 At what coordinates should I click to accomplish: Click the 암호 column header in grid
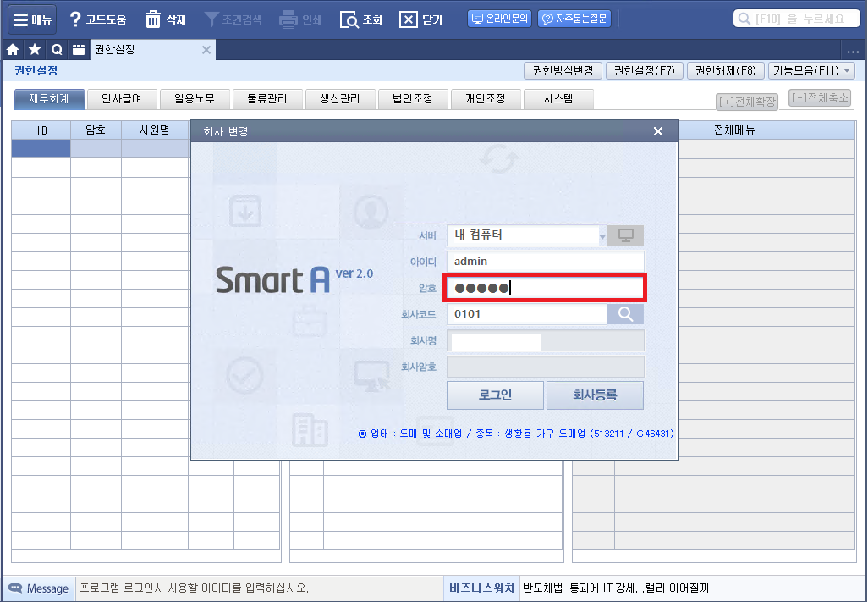point(96,130)
